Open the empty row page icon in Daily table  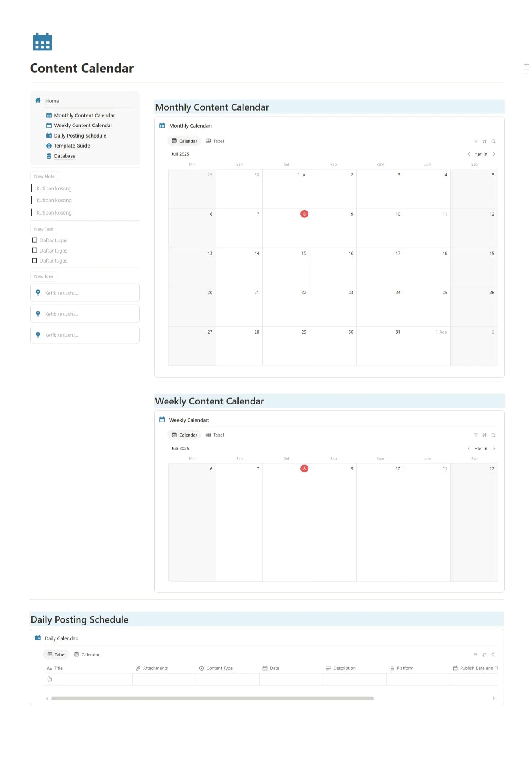coord(50,679)
